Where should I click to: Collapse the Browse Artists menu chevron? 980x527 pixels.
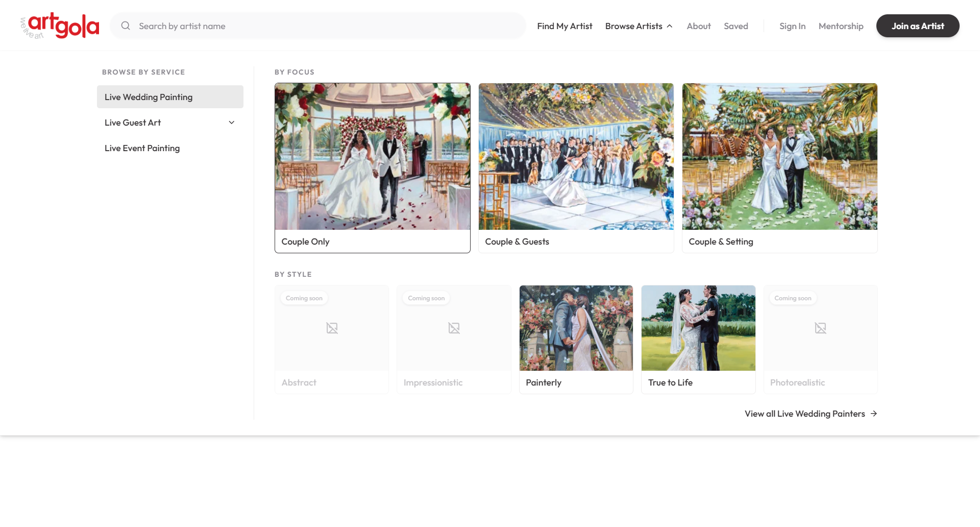[x=670, y=26]
